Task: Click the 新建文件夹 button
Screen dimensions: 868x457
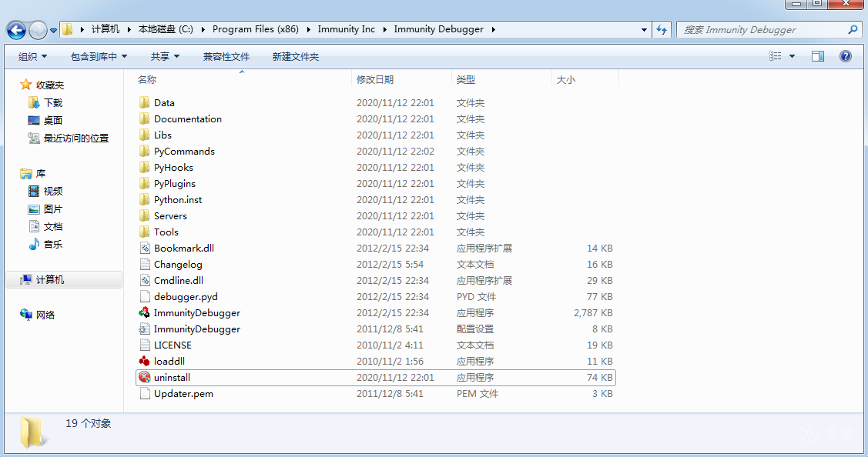Action: pos(296,56)
